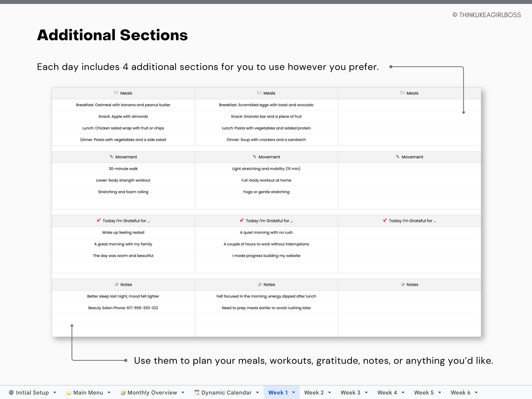Switch to the Monthly Overview sheet tab
The height and width of the screenshot is (399, 532).
(152, 392)
